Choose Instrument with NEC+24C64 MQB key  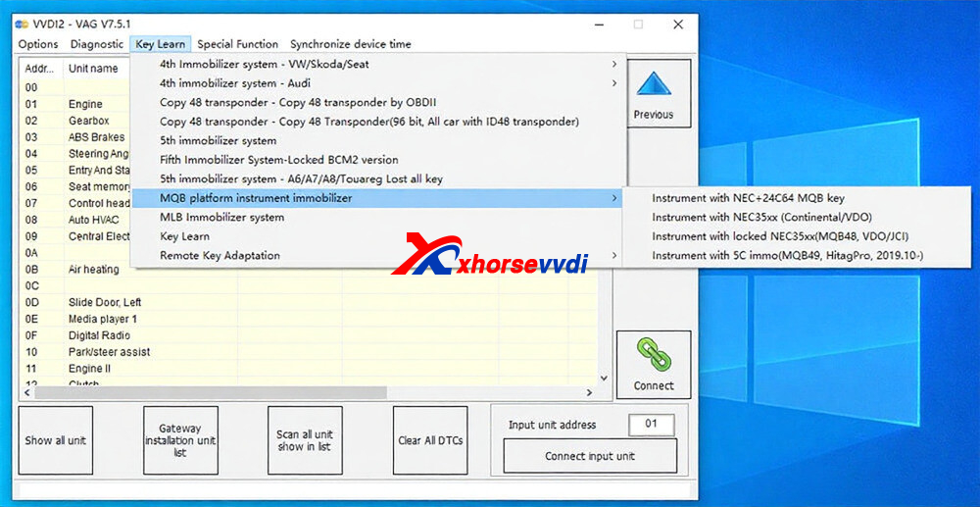(797, 198)
